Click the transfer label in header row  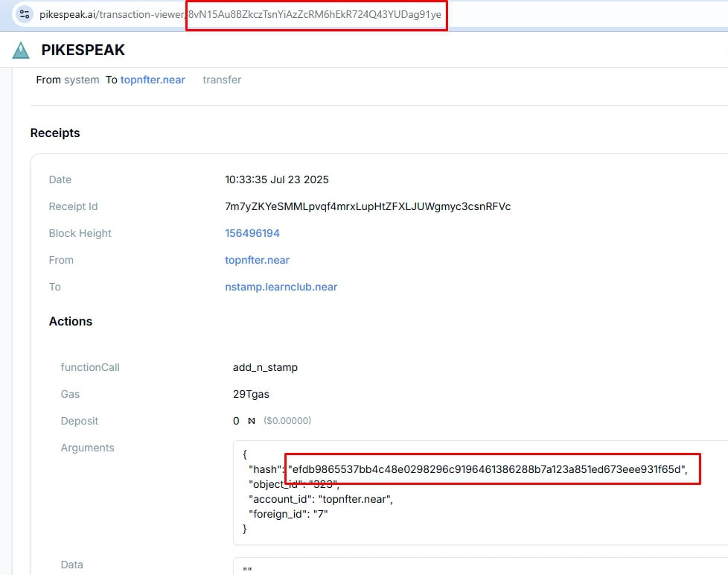[222, 80]
